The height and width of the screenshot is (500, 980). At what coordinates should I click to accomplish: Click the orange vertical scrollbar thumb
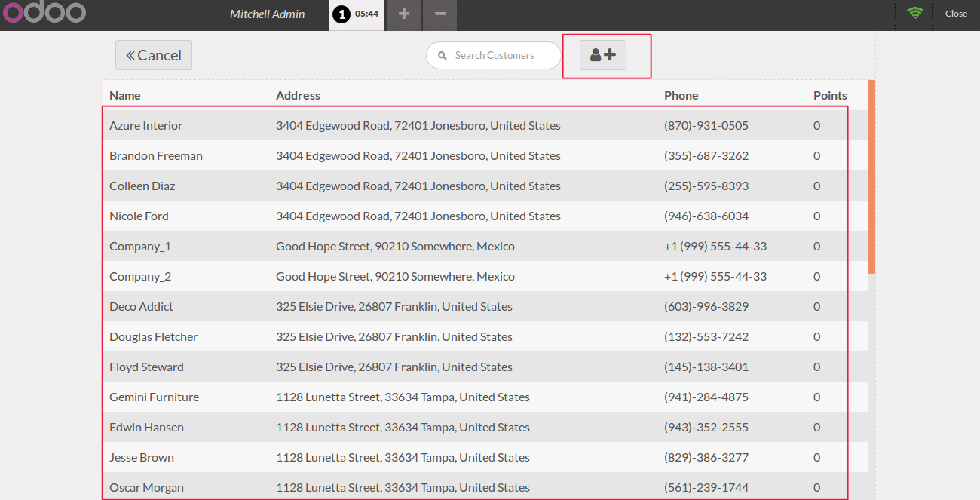pos(871,176)
